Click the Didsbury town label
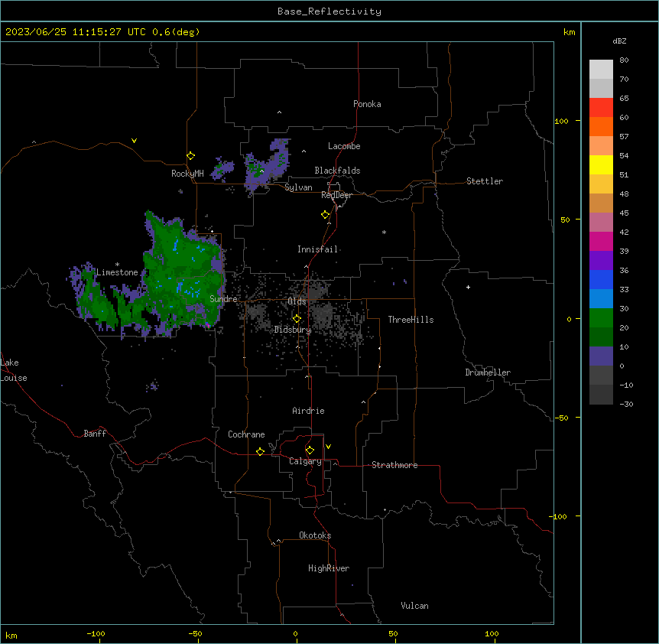Image resolution: width=659 pixels, height=644 pixels. pos(293,330)
